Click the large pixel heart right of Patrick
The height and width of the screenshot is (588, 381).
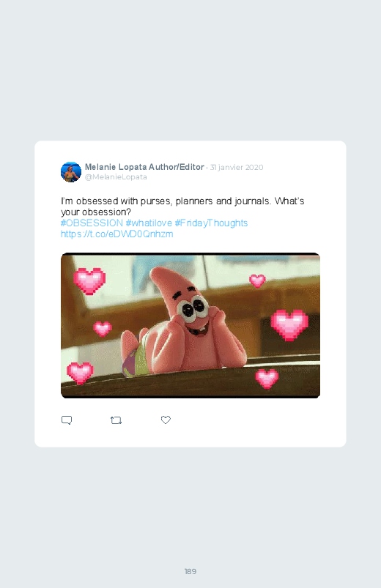click(x=289, y=325)
